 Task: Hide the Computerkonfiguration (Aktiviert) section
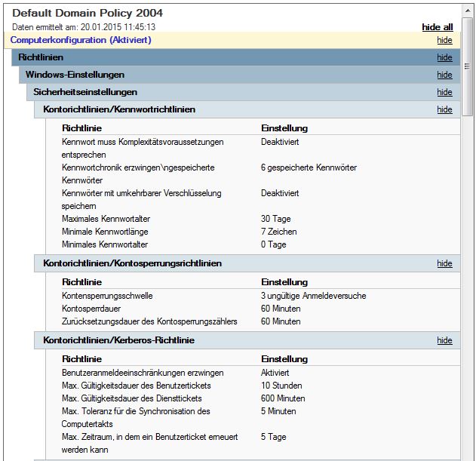444,40
